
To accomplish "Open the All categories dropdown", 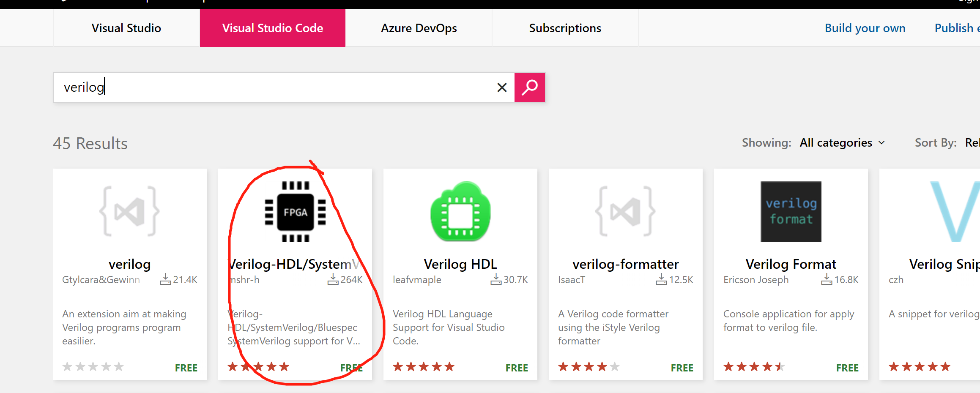I will [836, 142].
